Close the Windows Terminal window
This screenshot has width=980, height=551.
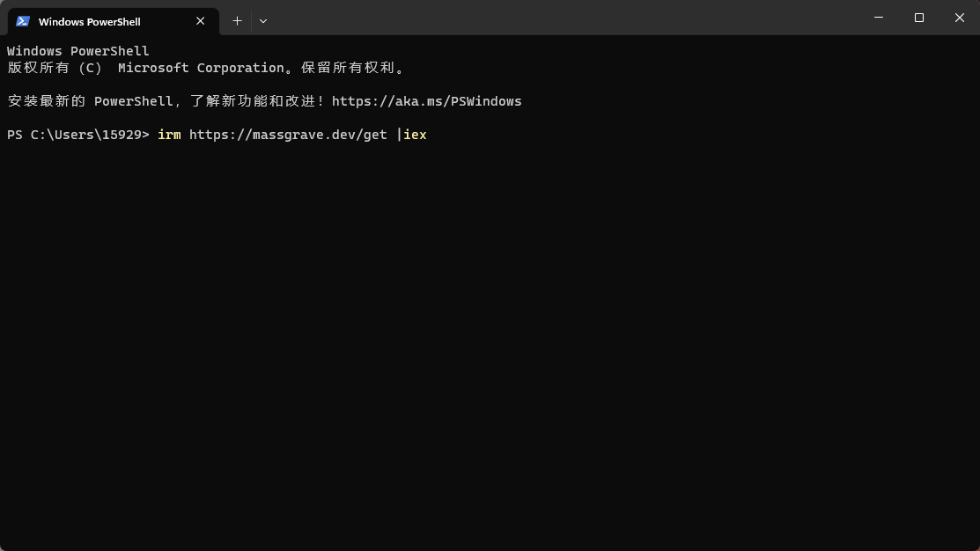(960, 18)
